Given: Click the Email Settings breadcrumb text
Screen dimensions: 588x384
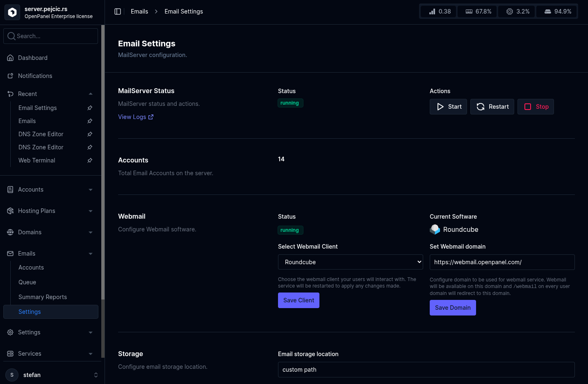Looking at the screenshot, I should (184, 11).
